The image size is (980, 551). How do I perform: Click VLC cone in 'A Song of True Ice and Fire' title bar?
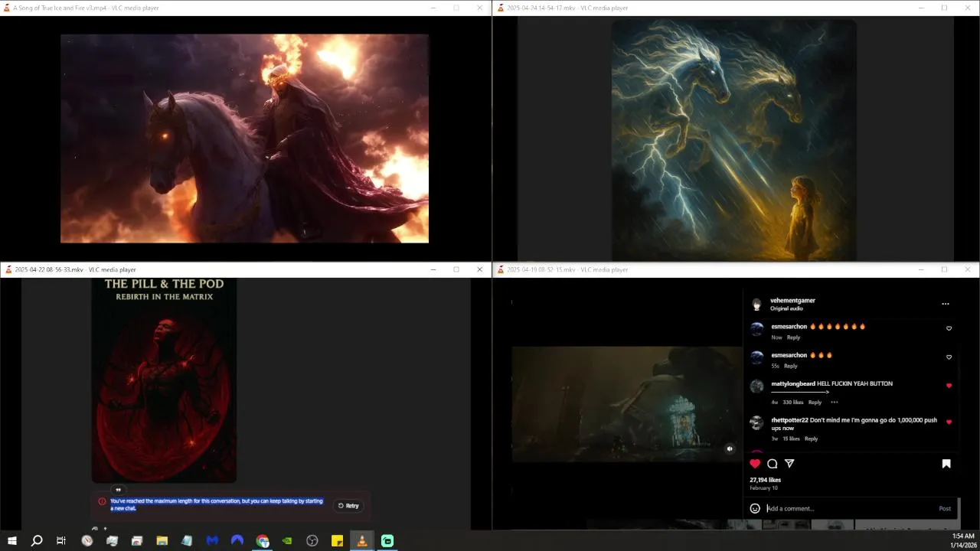coord(8,8)
